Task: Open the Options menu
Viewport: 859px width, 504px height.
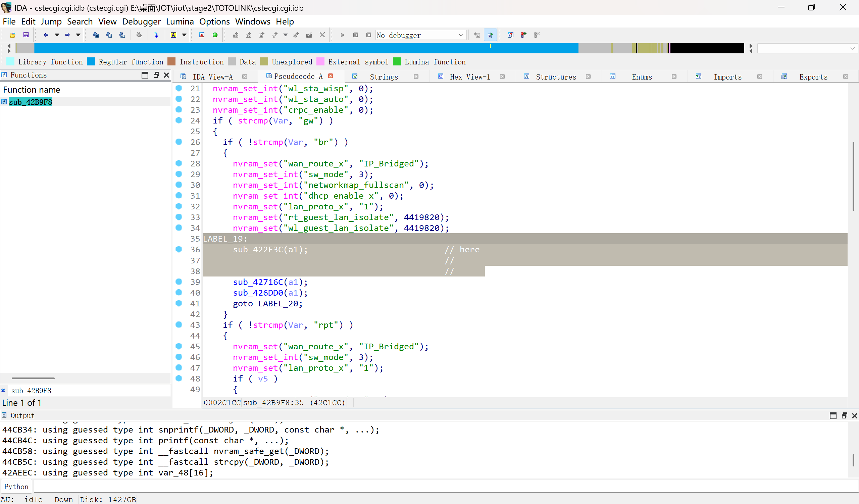Action: [214, 21]
